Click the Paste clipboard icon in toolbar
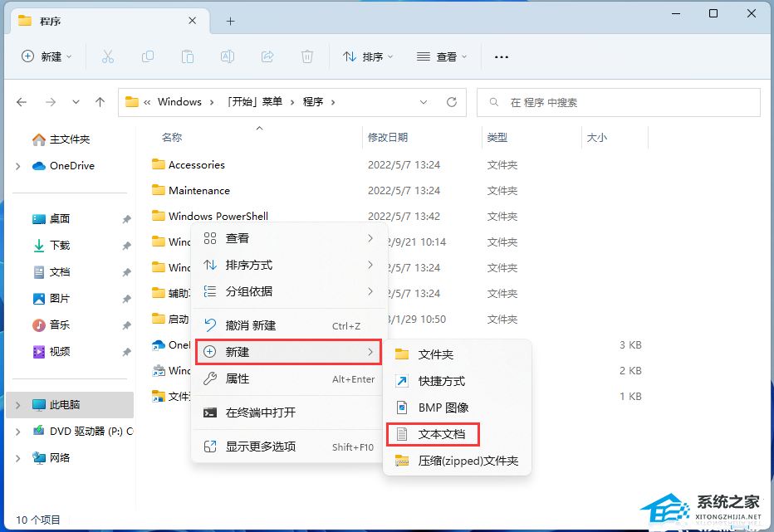Viewport: 774px width, 532px height. [188, 56]
